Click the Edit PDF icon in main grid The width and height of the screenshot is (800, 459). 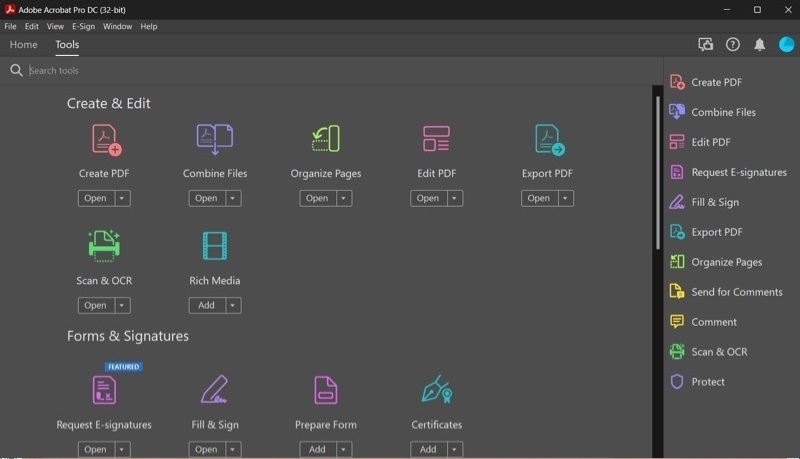(436, 139)
